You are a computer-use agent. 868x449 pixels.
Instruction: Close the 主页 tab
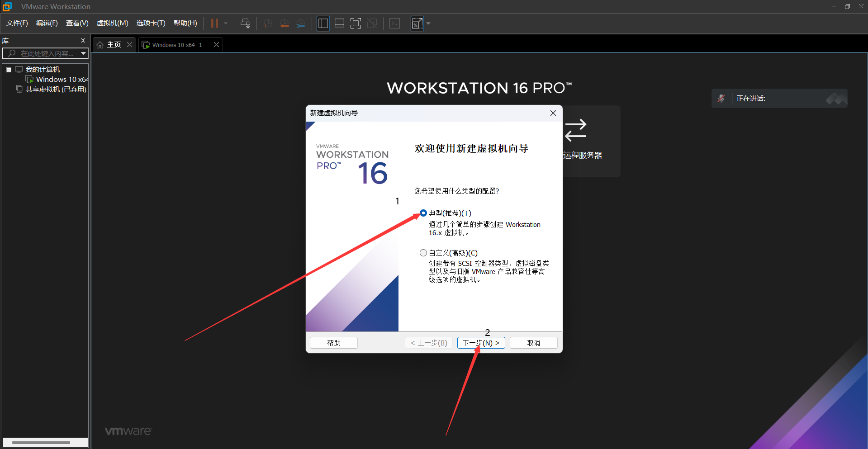(129, 44)
